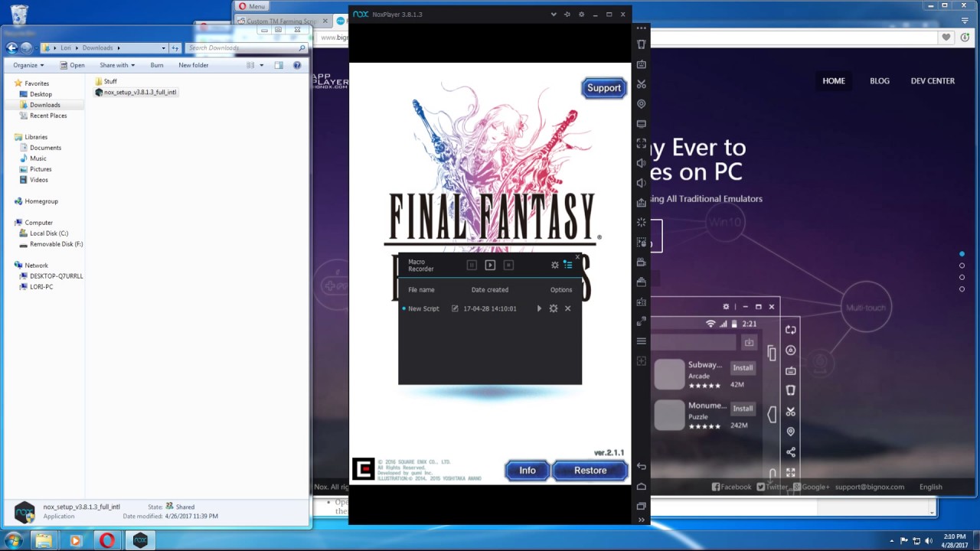This screenshot has height=551, width=980.
Task: Open Macro Recorder settings gear in header
Action: [x=555, y=265]
